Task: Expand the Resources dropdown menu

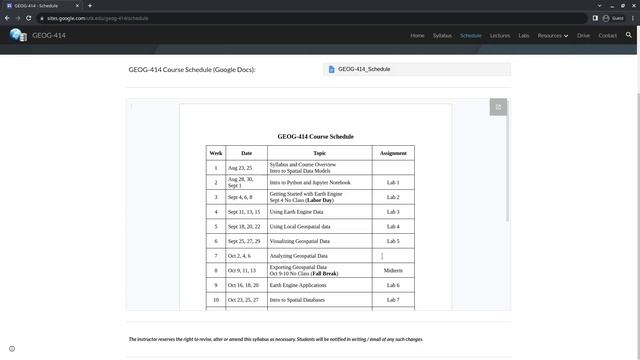Action: [553, 36]
